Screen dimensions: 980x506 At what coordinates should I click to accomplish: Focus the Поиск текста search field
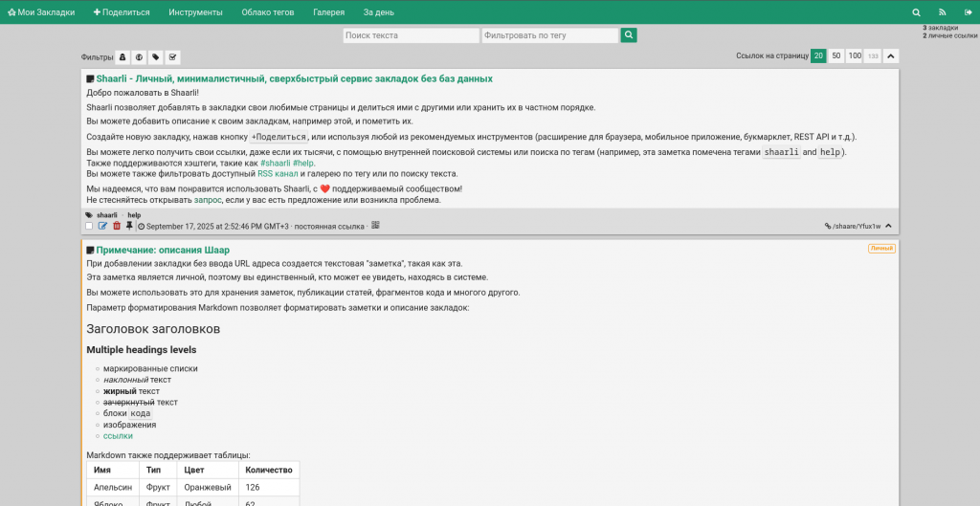(x=412, y=35)
